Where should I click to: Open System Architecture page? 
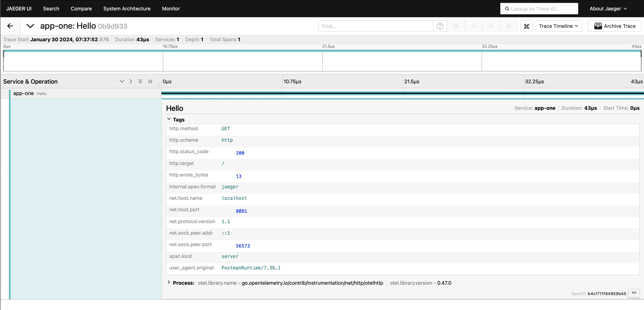click(127, 9)
